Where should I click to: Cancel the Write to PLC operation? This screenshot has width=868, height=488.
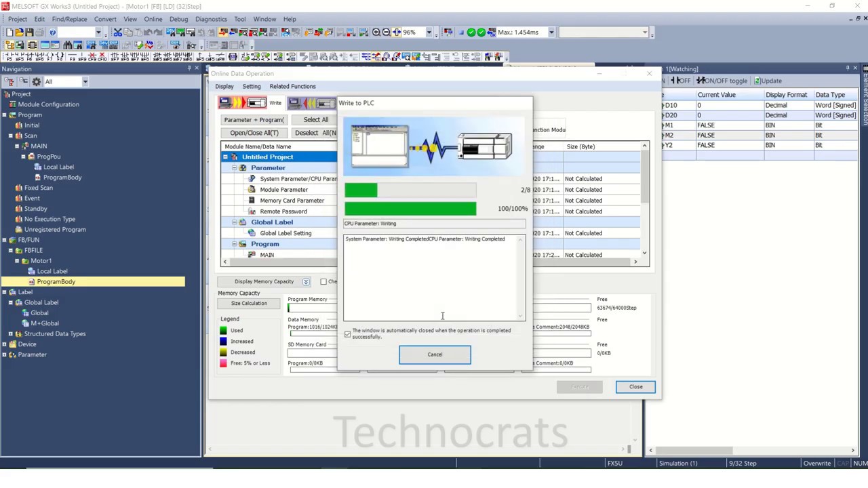[x=435, y=354]
